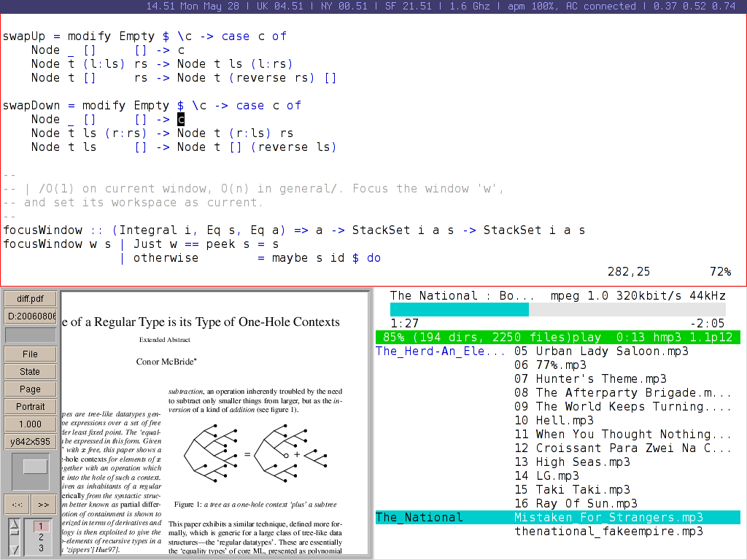747x560 pixels.
Task: Click the 'otherwise' guard line in editor
Action: coord(250,257)
